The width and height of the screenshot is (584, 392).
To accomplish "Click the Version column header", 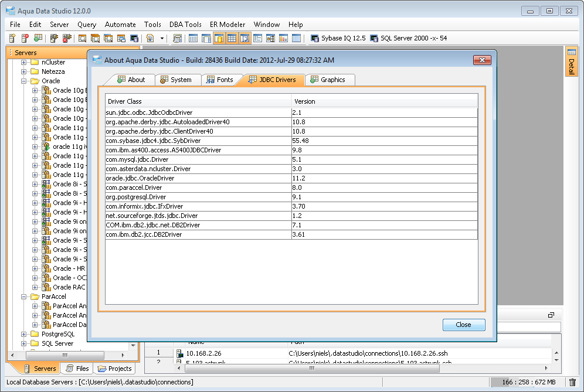I will [385, 101].
